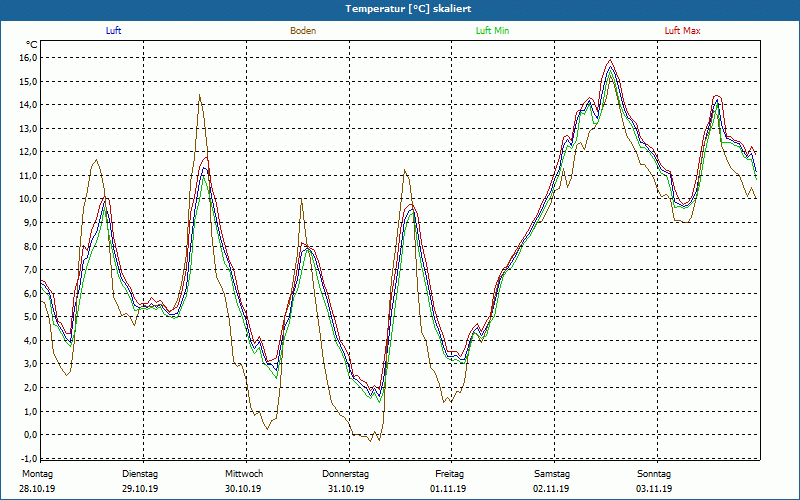
Task: Click the 02.11.19 date label
Action: coord(551,489)
